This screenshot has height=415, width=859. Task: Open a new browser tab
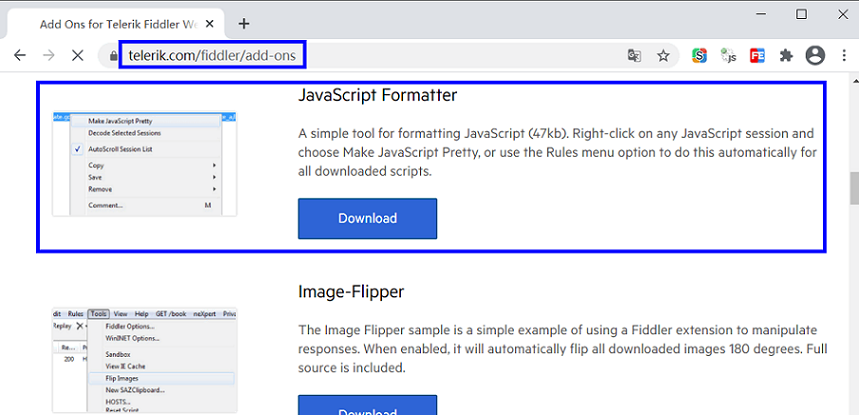[x=244, y=24]
